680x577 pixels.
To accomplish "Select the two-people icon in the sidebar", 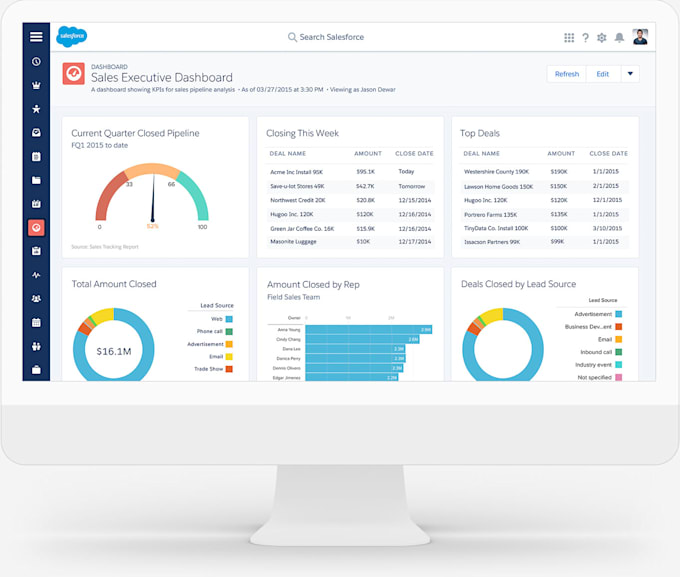I will (36, 346).
